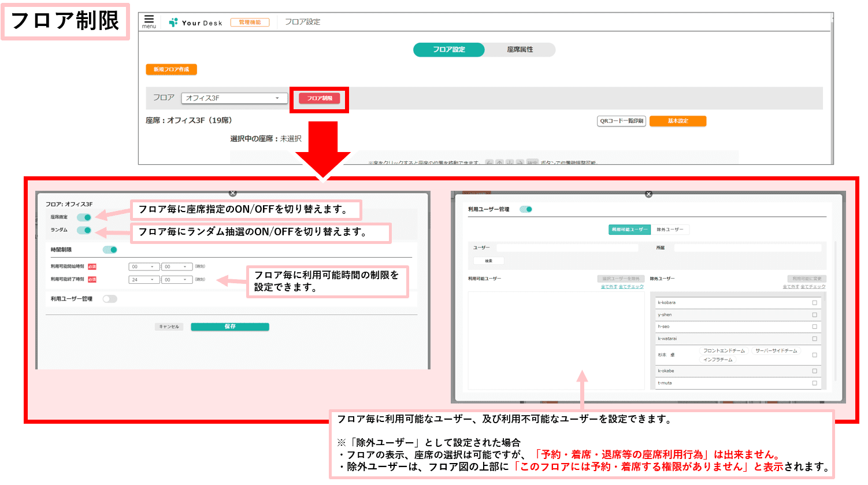Click the QRコード一覧印刷 button
Image resolution: width=868 pixels, height=485 pixels.
(621, 121)
